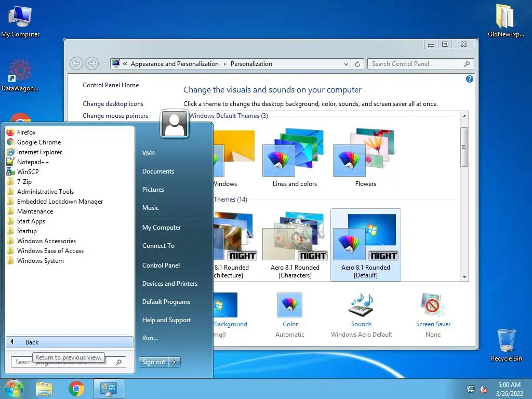Click the Start orb on the taskbar
The image size is (532, 399).
pyautogui.click(x=14, y=389)
